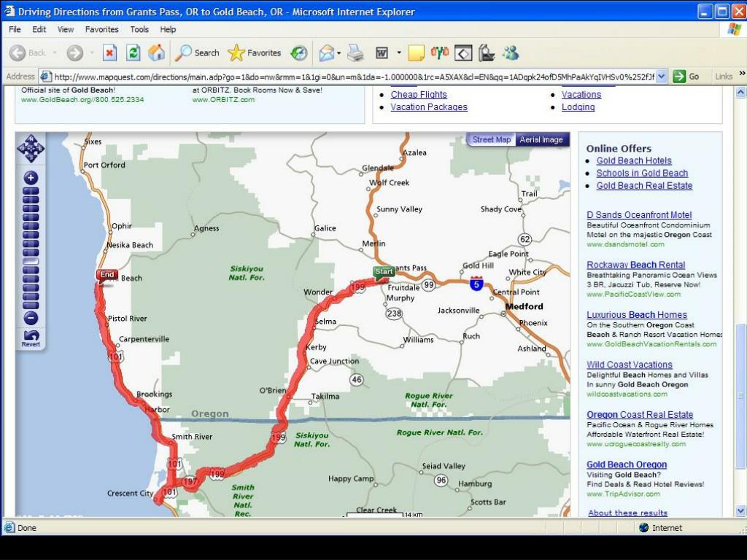Screen dimensions: 747x560
Task: Zoom out with the map minus button
Action: [x=31, y=318]
